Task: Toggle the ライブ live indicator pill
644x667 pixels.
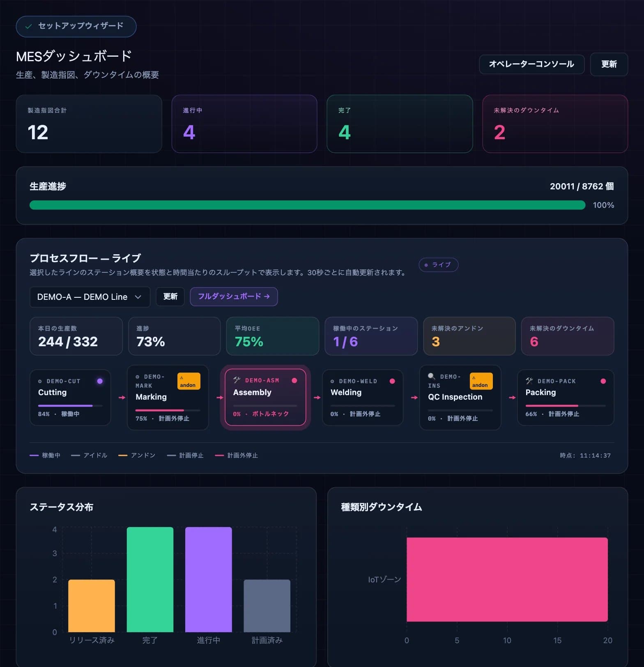Action: pos(438,265)
